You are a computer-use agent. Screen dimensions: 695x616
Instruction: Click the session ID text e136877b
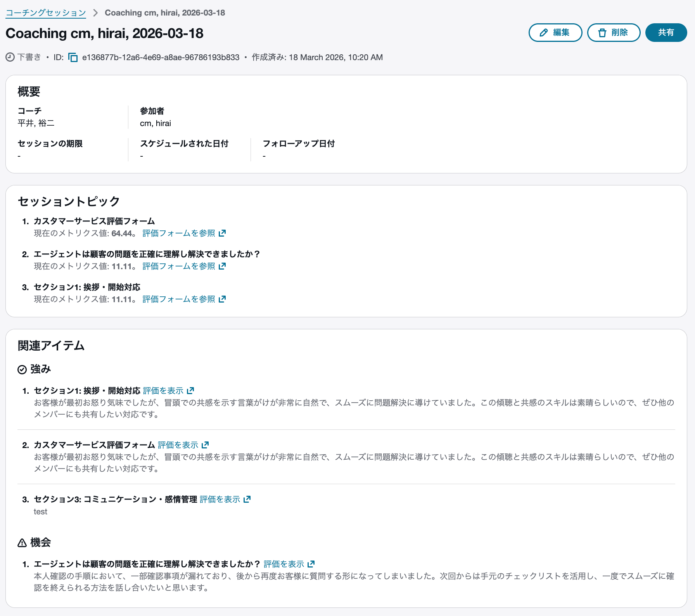(x=159, y=57)
